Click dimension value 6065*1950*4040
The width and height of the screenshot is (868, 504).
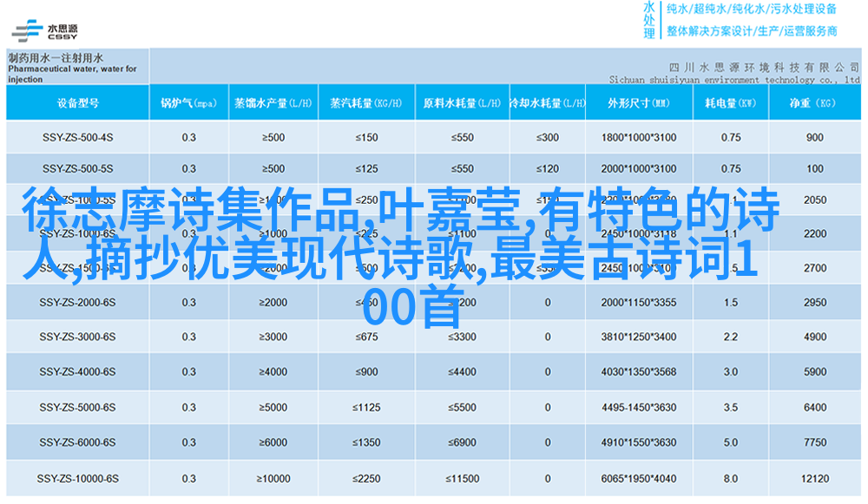click(639, 479)
